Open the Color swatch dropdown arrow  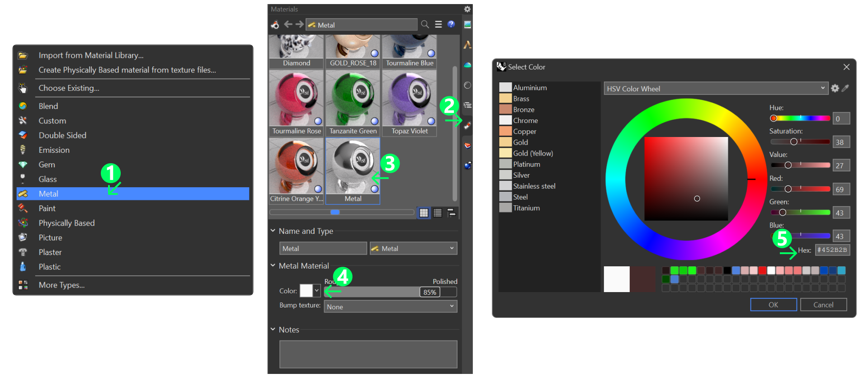tap(317, 291)
